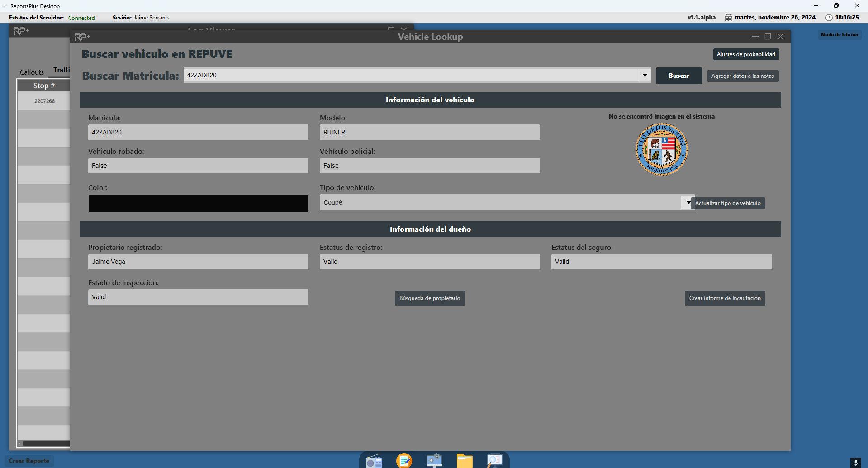
Task: Click the microphone icon in bottom corner
Action: click(x=855, y=462)
